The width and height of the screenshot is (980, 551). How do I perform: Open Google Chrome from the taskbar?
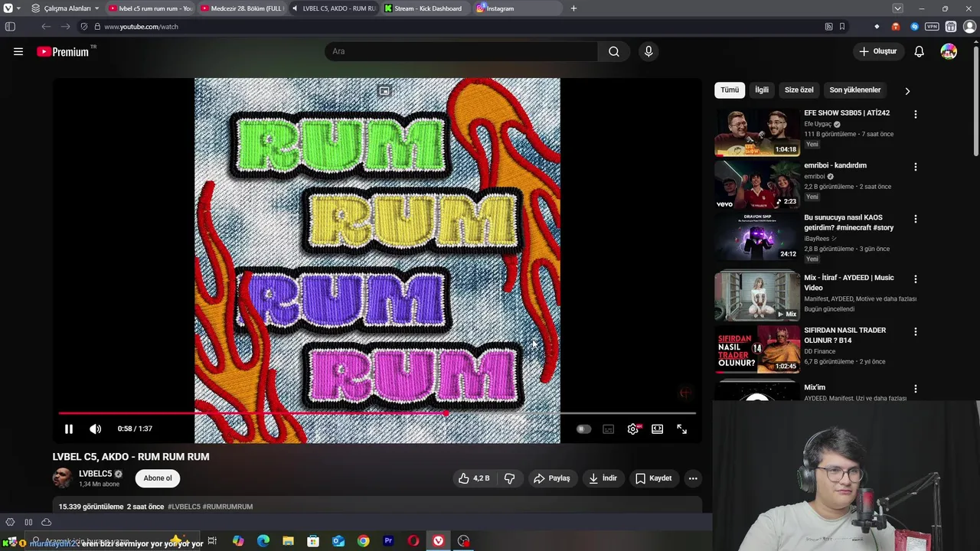tap(363, 541)
